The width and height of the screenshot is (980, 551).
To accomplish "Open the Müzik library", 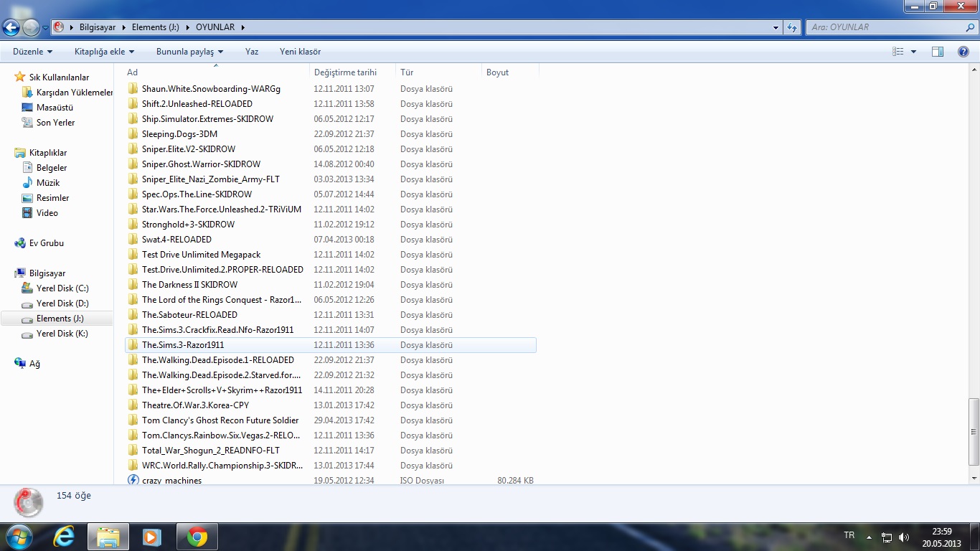I will pyautogui.click(x=48, y=183).
